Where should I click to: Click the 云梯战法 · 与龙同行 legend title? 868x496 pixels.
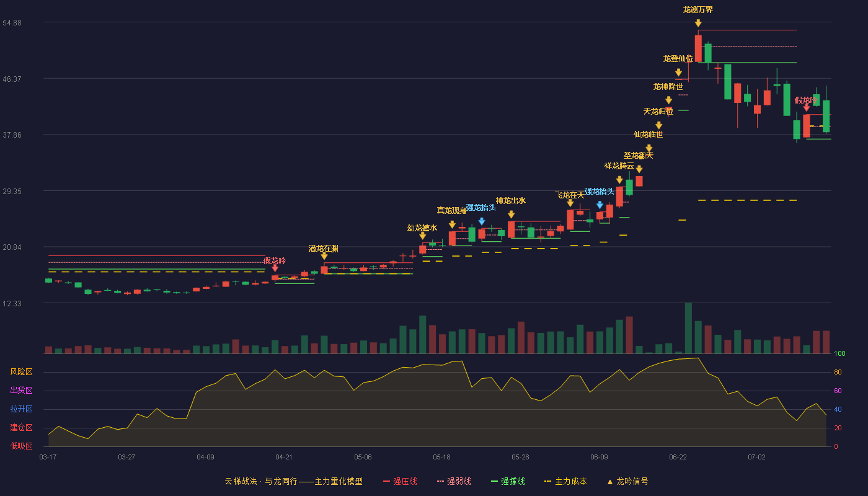click(x=293, y=481)
